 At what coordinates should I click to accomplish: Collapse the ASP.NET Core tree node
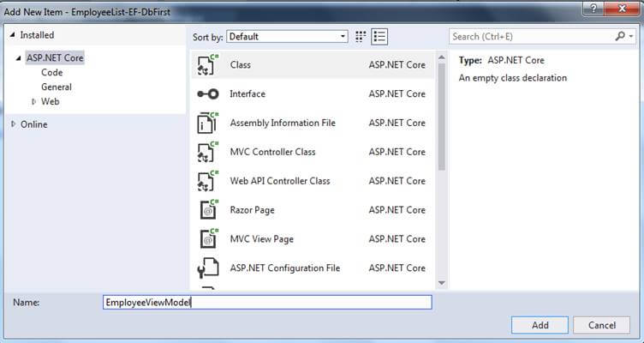click(x=18, y=58)
